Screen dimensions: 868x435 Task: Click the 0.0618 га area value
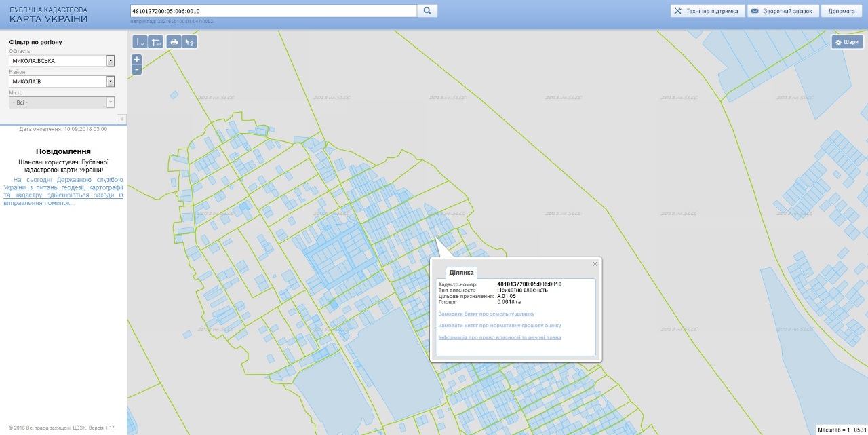pyautogui.click(x=511, y=302)
